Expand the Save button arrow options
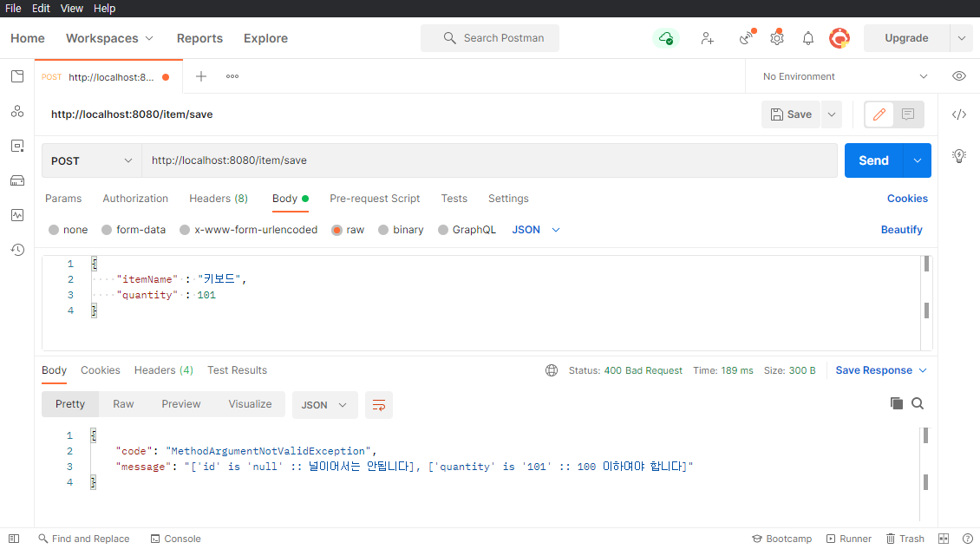This screenshot has width=980, height=549. (x=831, y=114)
